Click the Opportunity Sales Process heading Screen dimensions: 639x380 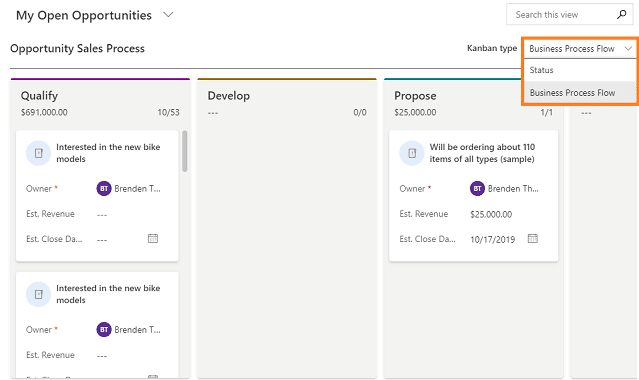point(77,49)
